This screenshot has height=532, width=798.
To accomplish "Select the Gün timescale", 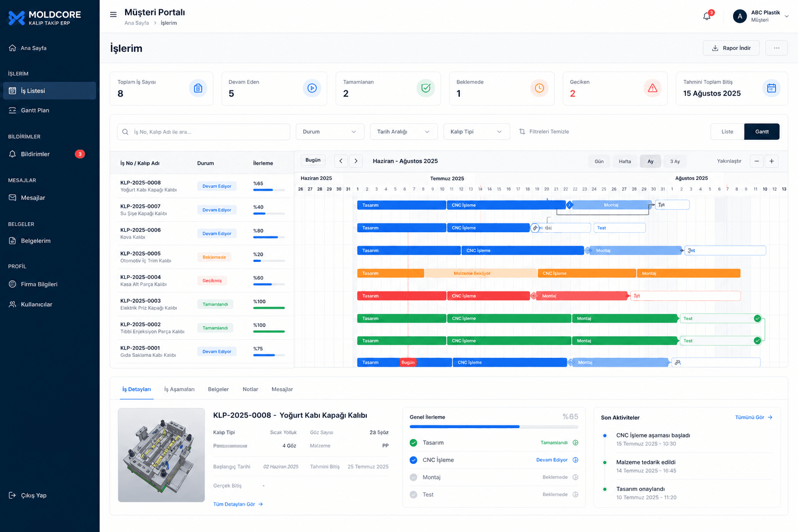I will point(599,162).
